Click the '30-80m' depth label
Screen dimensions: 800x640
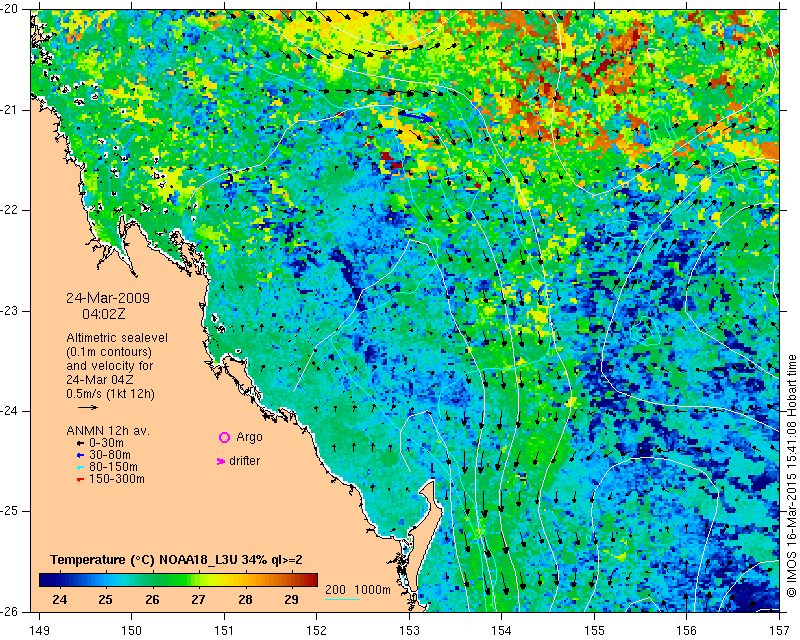click(110, 455)
